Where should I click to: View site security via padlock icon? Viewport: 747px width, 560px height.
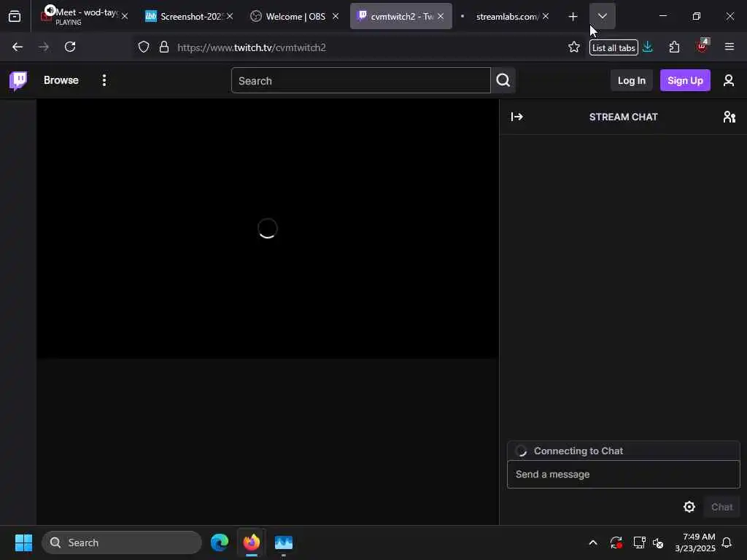coord(164,47)
